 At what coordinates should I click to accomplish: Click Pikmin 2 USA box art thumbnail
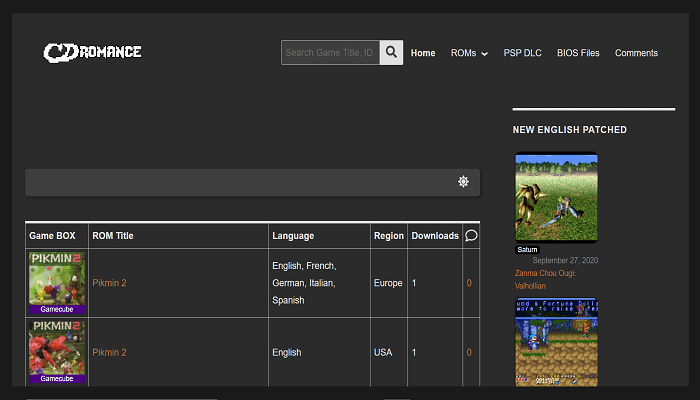57,352
